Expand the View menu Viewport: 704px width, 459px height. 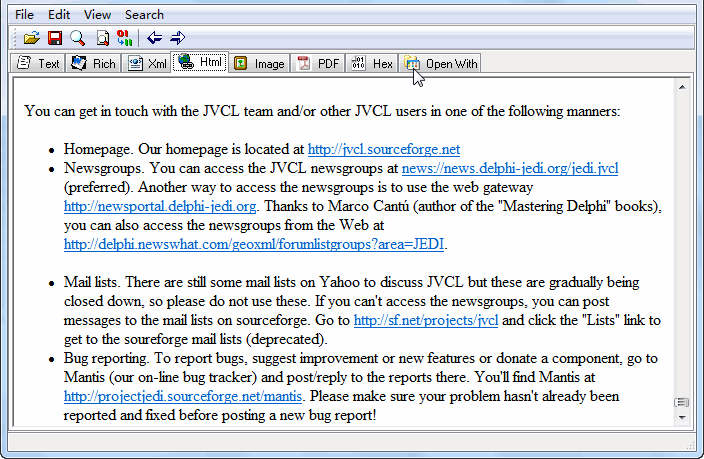pyautogui.click(x=97, y=15)
